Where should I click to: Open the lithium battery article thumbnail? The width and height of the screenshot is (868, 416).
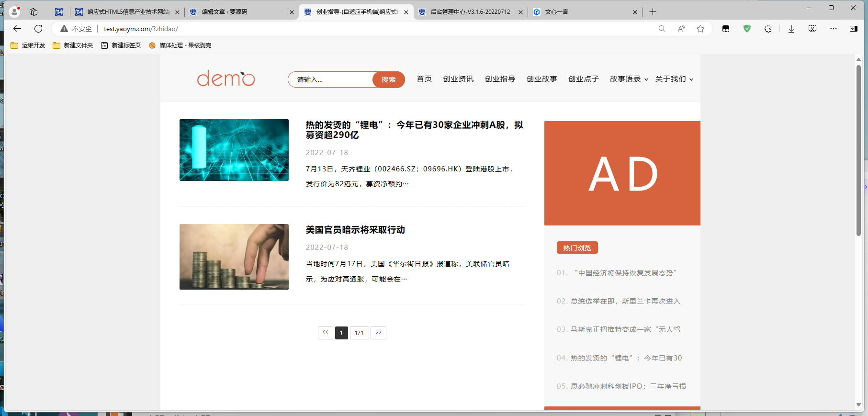tap(234, 150)
